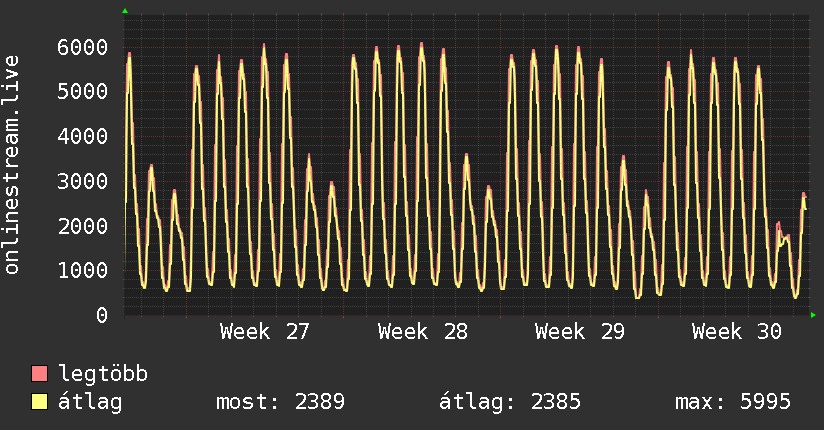The height and width of the screenshot is (430, 824).
Task: Click the Week 30 axis label
Action: click(737, 332)
